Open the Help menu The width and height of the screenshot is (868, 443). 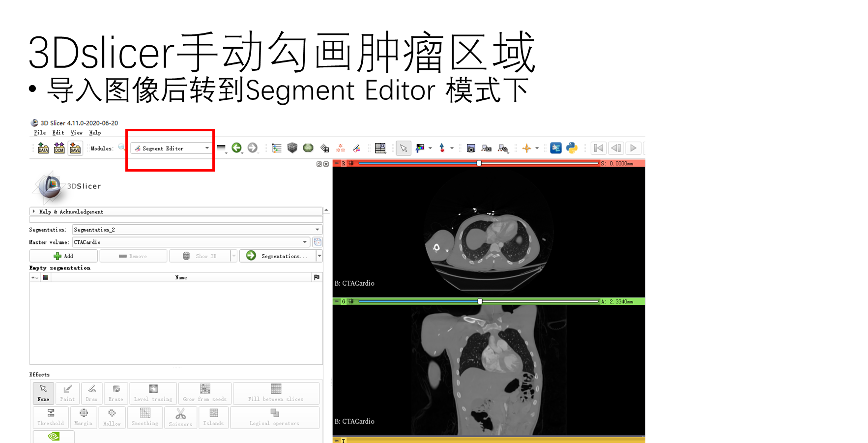[95, 133]
